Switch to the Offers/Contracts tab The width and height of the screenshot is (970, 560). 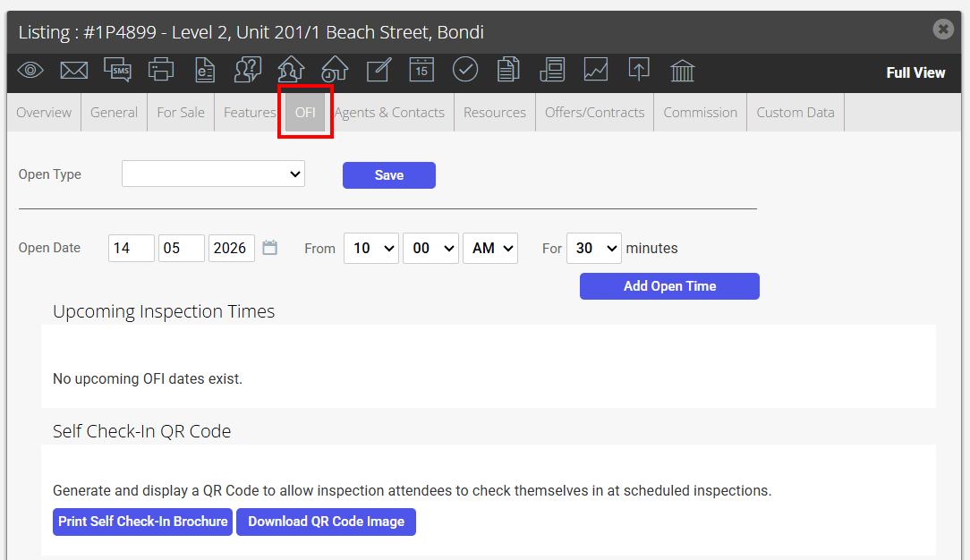[x=594, y=113]
